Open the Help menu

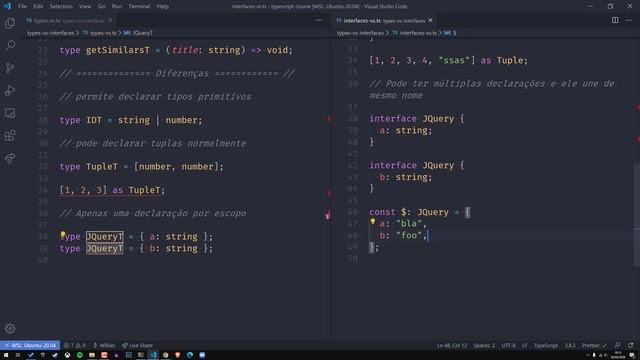coord(162,7)
